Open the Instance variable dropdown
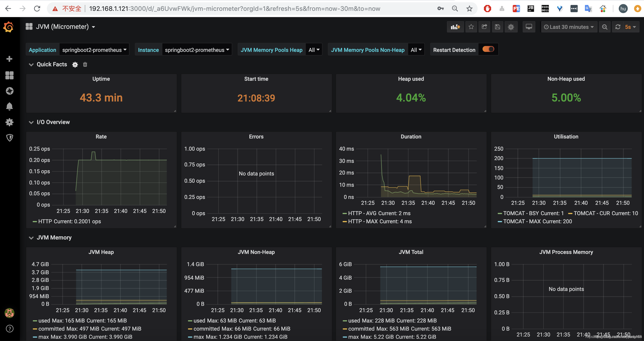644x341 pixels. click(x=197, y=50)
